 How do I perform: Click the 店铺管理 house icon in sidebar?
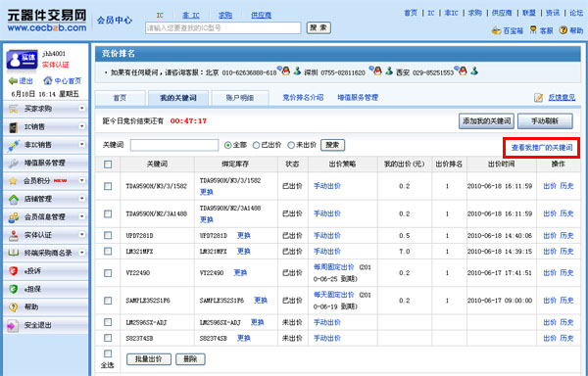(x=14, y=199)
